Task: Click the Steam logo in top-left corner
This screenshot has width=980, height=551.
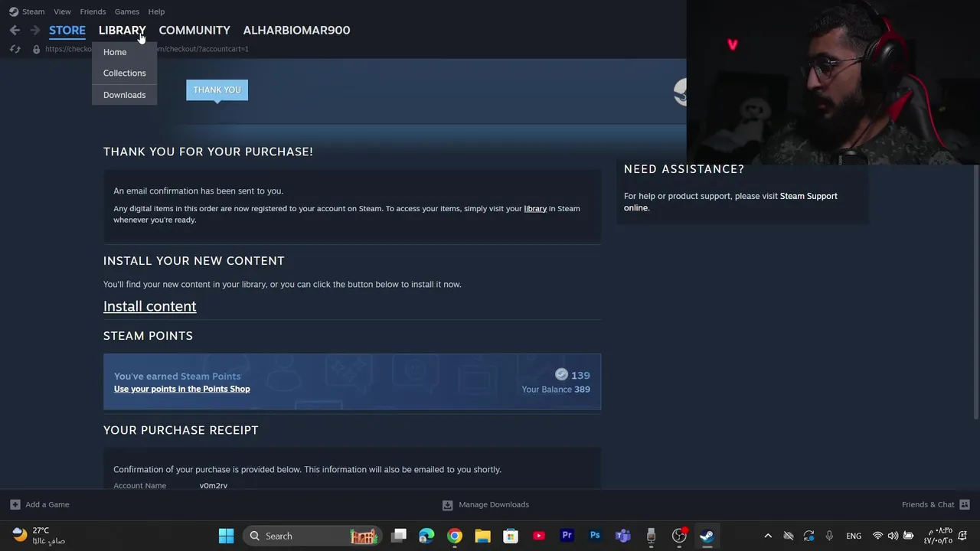Action: click(14, 11)
